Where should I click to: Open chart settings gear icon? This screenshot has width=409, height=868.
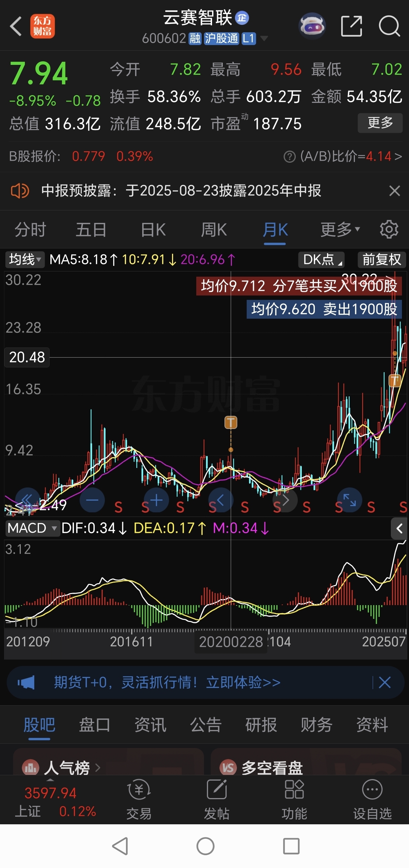click(x=389, y=230)
